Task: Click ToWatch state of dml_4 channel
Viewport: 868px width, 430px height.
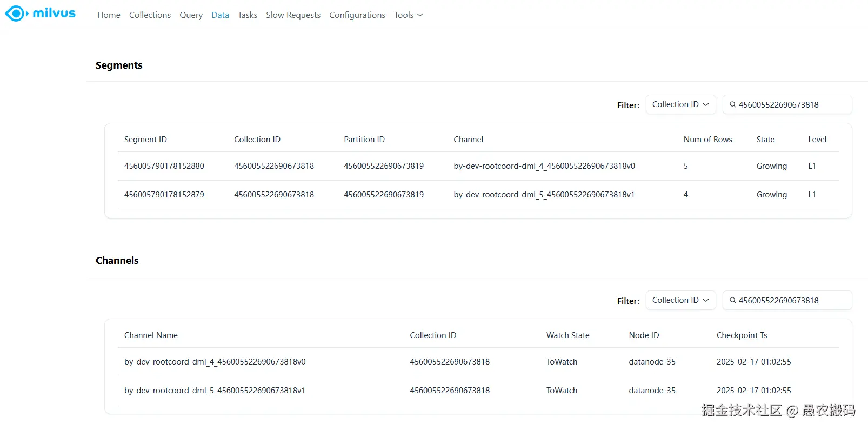Action: [562, 362]
